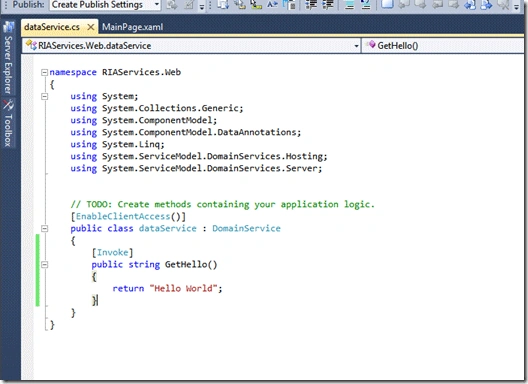528x384 pixels.
Task: Click 'System.ServiceModel.DomainServices.Server' using line
Action: point(196,168)
